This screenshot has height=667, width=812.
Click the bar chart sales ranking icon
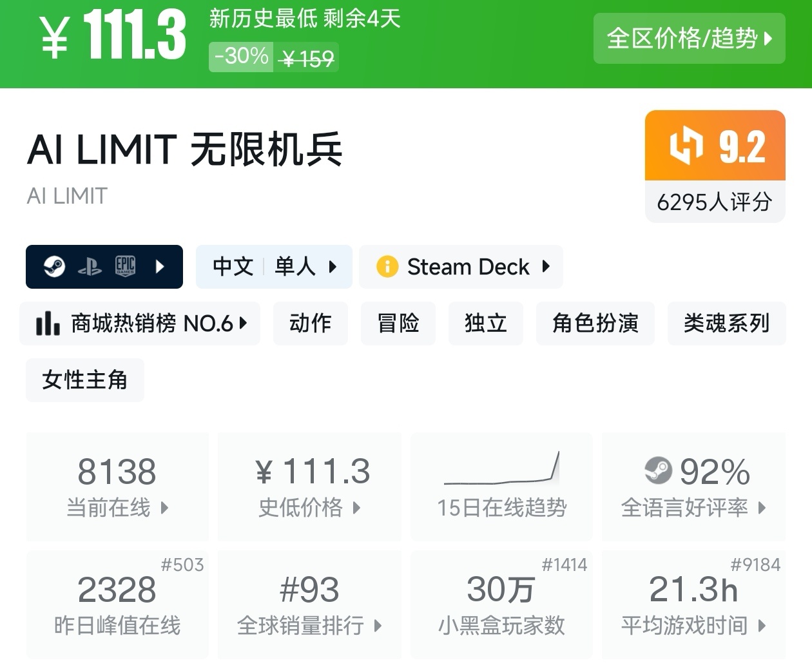(48, 324)
